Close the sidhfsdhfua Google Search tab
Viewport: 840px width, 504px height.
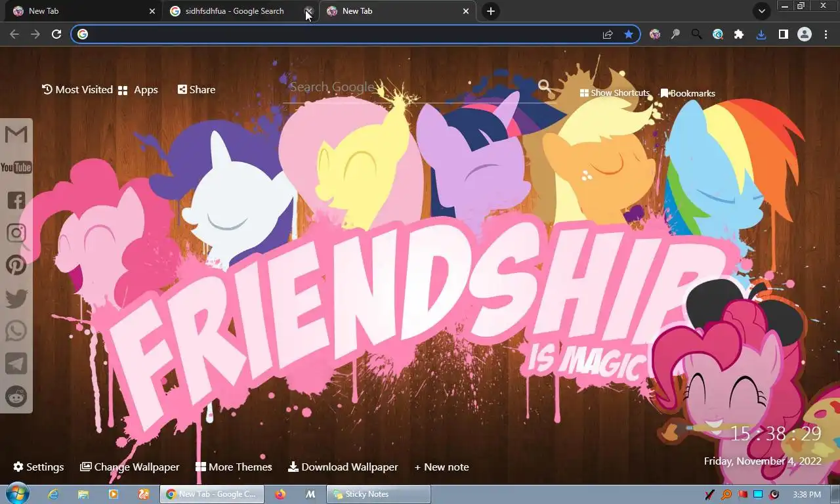pyautogui.click(x=309, y=11)
